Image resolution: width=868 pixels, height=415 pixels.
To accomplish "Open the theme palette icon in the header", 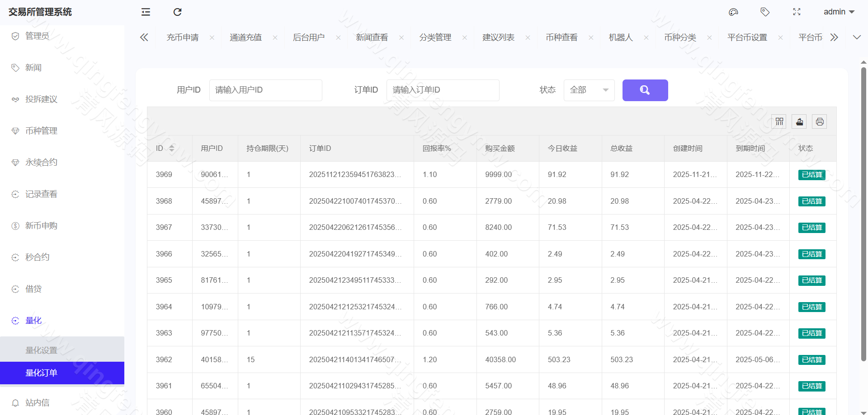I will [733, 12].
